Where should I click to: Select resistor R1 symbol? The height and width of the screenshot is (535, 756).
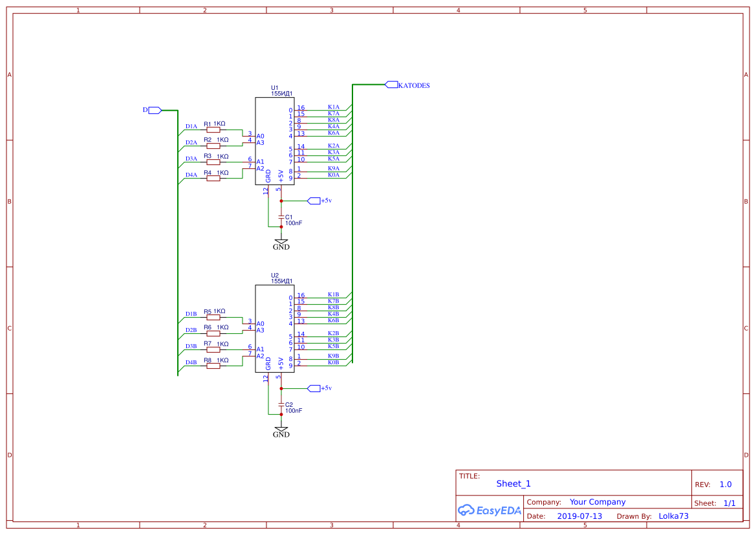213,129
